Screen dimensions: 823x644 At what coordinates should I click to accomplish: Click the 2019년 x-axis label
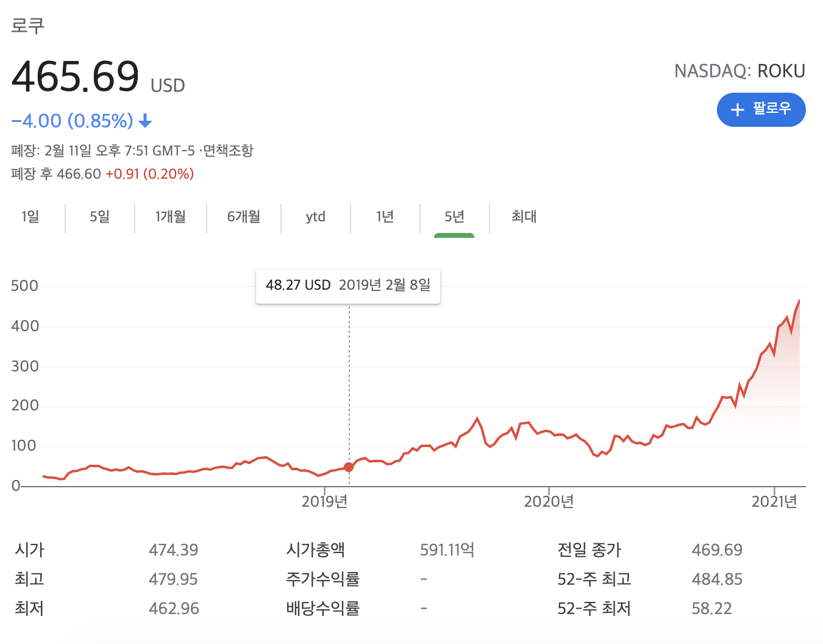click(324, 502)
